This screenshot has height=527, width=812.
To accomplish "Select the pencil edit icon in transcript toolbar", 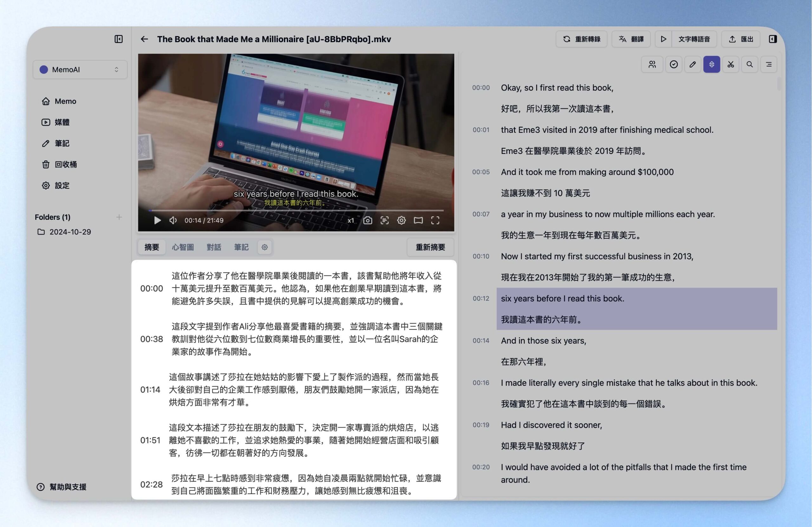I will [693, 64].
